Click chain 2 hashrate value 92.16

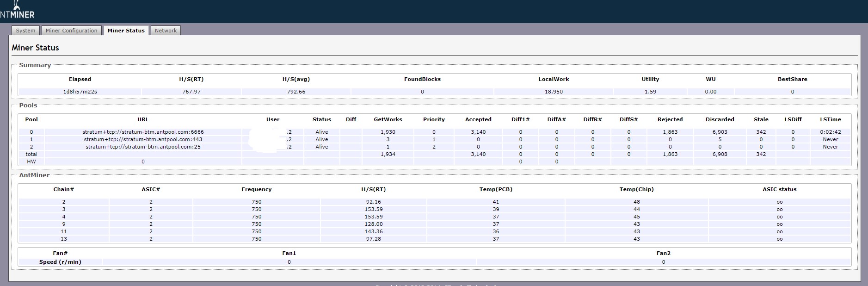click(374, 202)
